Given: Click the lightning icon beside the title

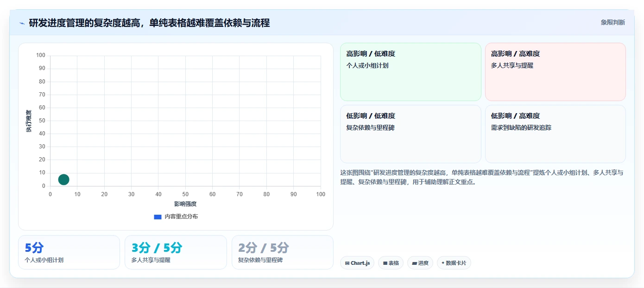Looking at the screenshot, I should (22, 23).
